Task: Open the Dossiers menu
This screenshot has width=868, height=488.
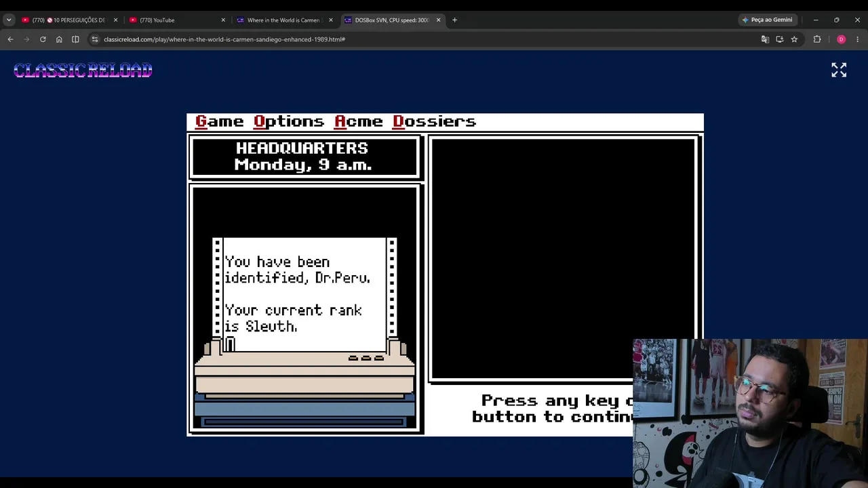Action: (x=434, y=121)
